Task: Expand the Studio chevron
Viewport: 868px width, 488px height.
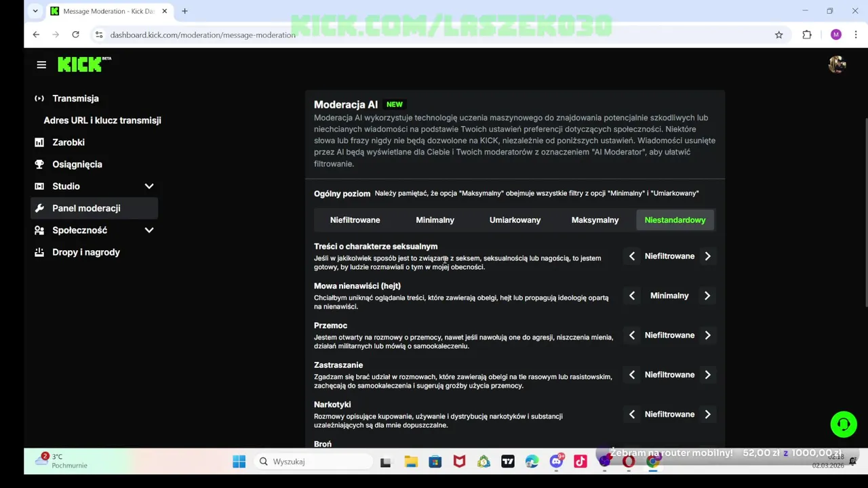Action: pos(149,186)
